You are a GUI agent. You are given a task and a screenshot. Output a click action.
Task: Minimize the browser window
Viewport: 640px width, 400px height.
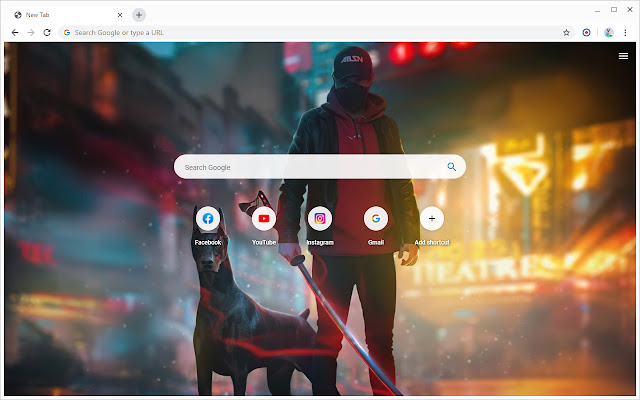click(597, 10)
